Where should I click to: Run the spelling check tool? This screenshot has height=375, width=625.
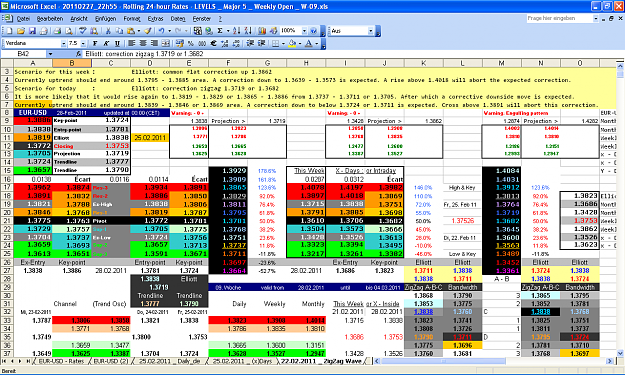pyautogui.click(x=83, y=31)
